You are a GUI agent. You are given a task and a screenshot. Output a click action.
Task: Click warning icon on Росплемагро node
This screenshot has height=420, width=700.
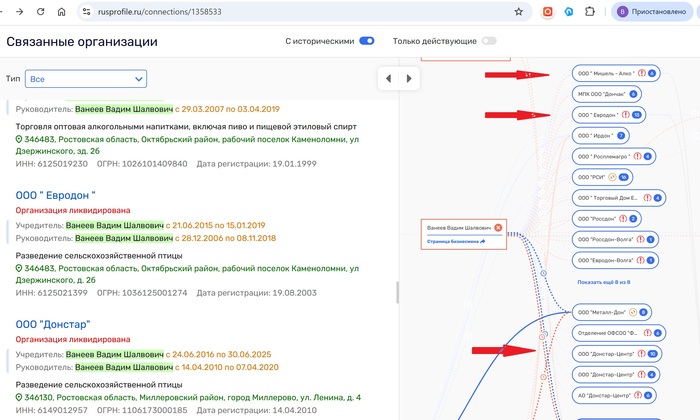coord(638,156)
